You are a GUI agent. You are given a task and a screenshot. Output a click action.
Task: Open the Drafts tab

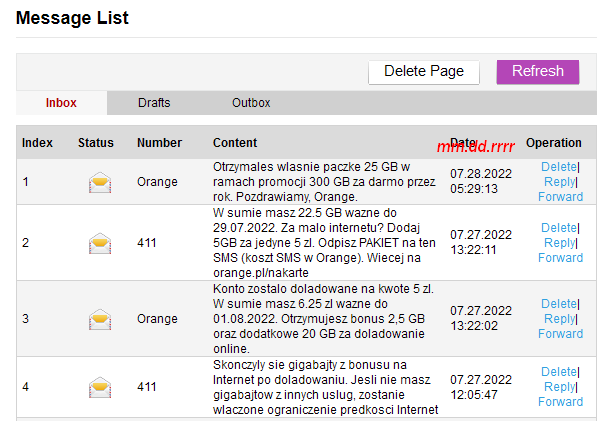pos(154,103)
